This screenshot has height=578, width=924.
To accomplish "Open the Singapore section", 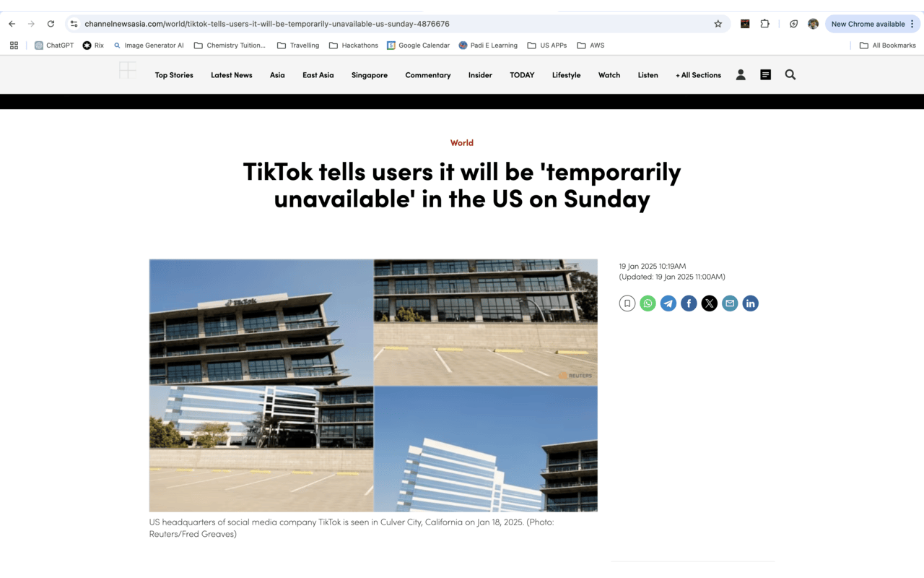I will point(370,75).
